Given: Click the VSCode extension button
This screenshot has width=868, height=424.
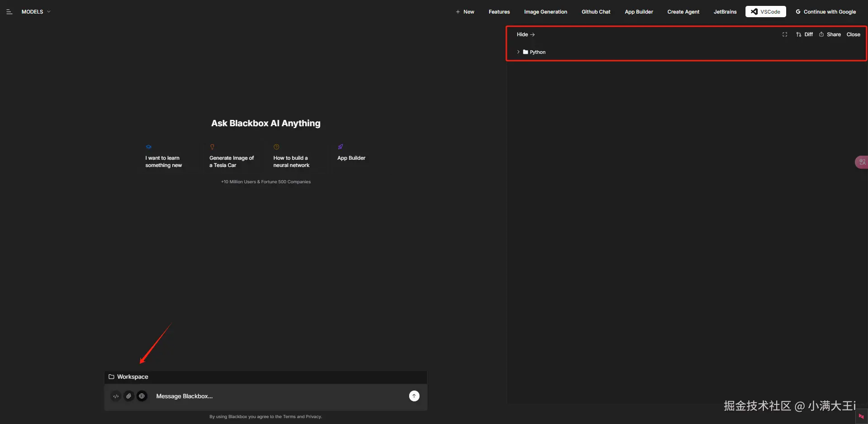Looking at the screenshot, I should 765,12.
